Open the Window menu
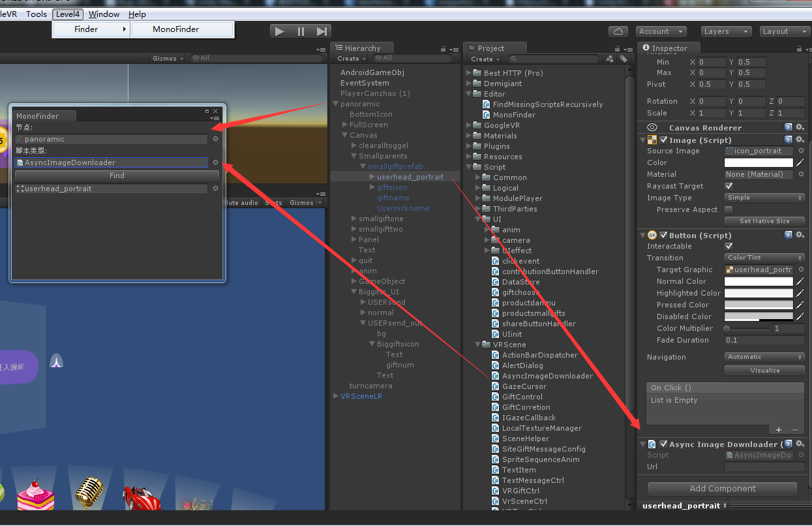The width and height of the screenshot is (812, 526). pyautogui.click(x=104, y=14)
